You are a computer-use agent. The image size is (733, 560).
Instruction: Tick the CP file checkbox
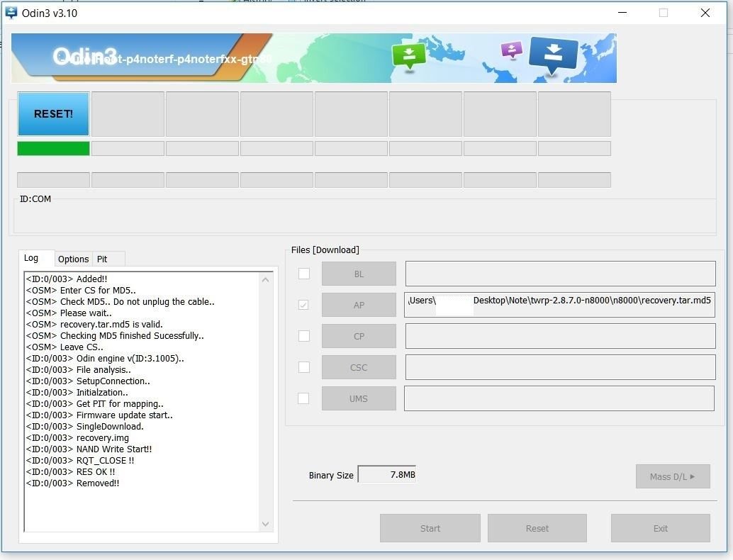tap(304, 335)
